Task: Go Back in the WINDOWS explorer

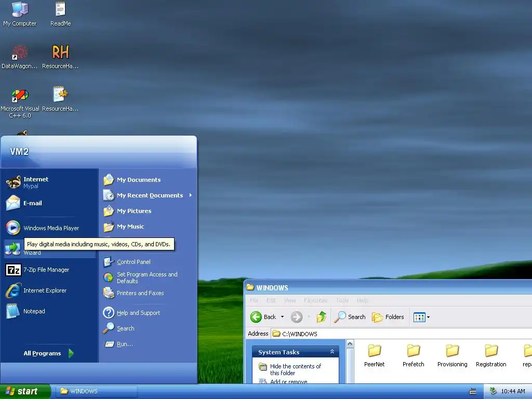Action: click(263, 317)
